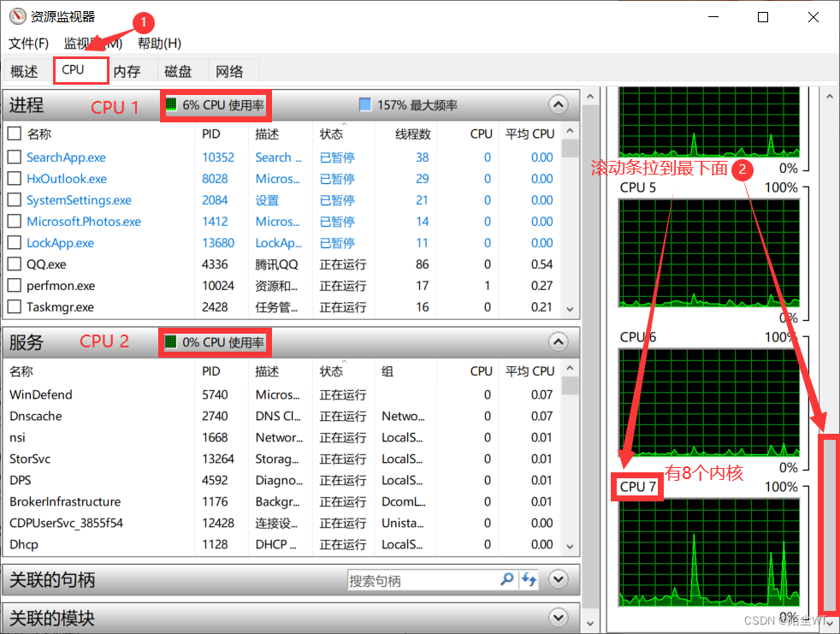Collapse the 进程 section with its chevron
The image size is (840, 634).
point(559,104)
